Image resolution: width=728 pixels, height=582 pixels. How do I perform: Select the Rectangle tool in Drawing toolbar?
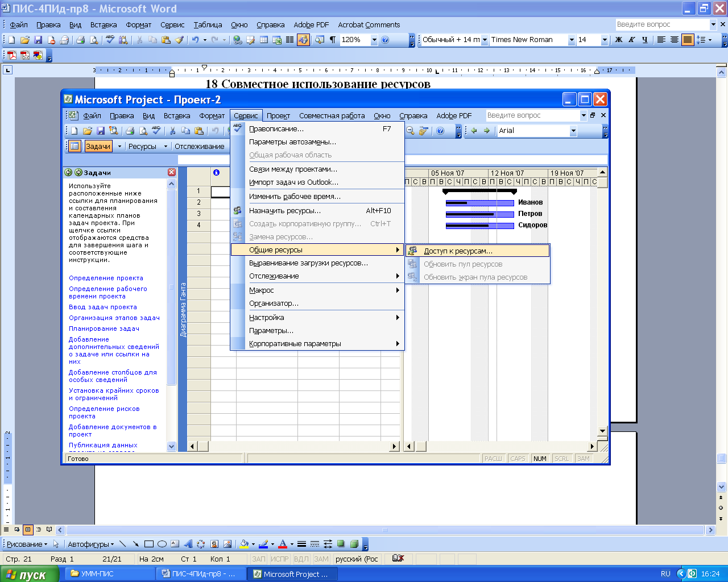coord(149,544)
